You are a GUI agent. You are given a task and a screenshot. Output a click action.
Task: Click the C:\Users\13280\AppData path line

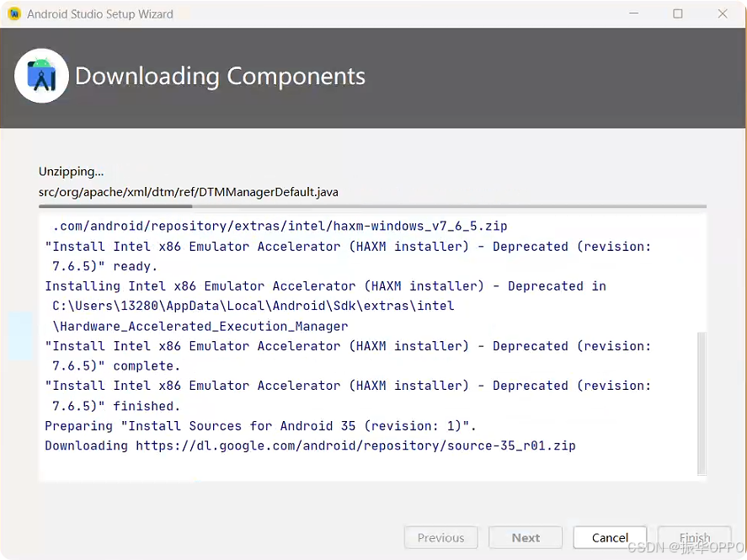(253, 306)
